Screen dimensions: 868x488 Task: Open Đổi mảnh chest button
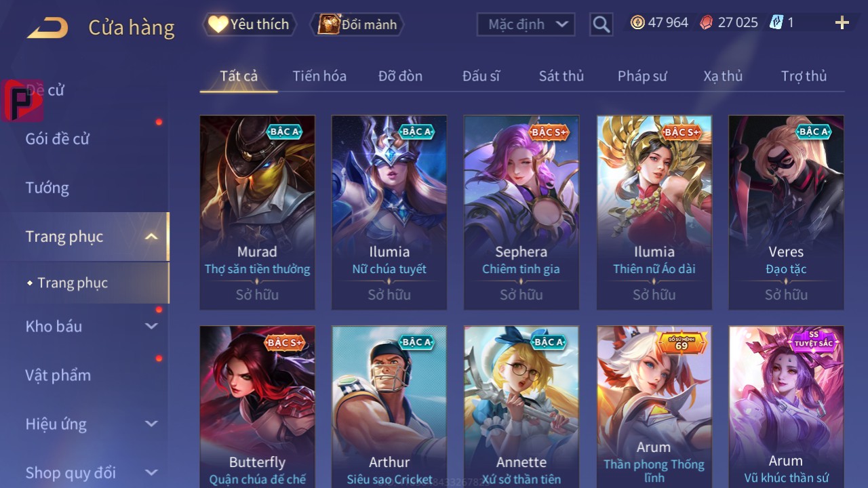[x=357, y=24]
